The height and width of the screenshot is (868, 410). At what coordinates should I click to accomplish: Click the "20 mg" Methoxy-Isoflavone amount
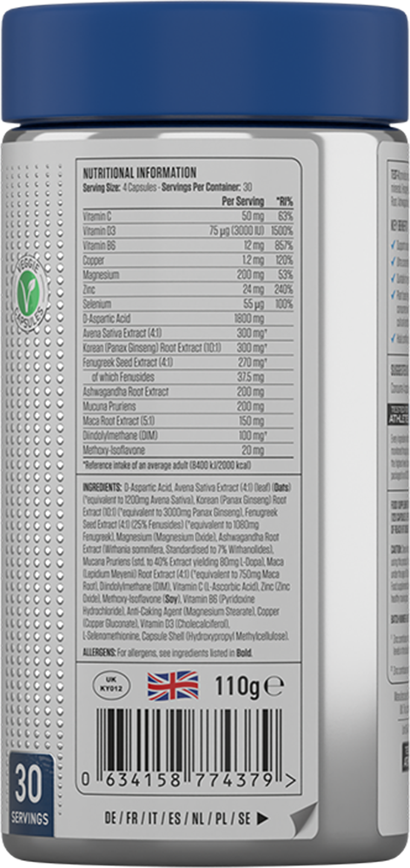pyautogui.click(x=253, y=450)
